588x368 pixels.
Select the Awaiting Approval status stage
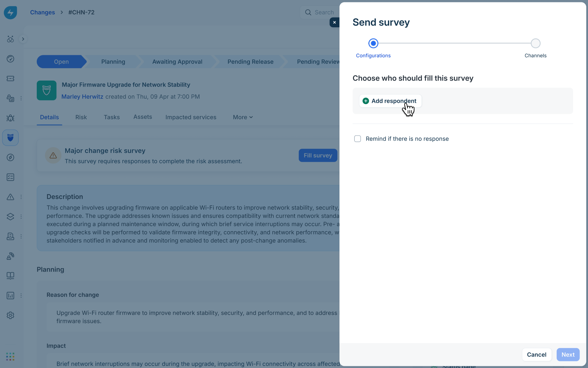(x=177, y=62)
